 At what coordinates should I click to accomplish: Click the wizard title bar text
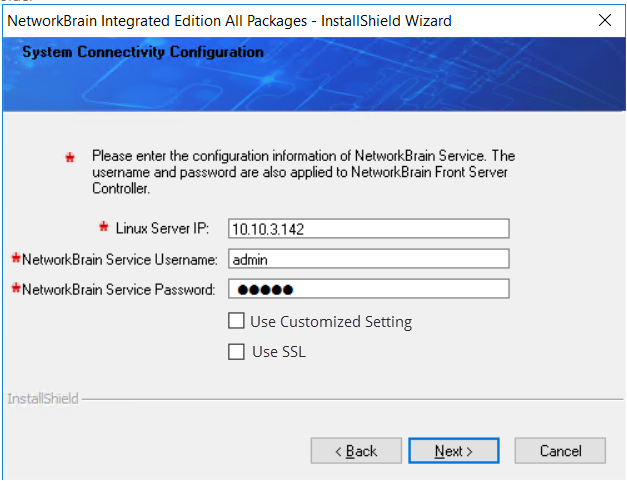(230, 21)
